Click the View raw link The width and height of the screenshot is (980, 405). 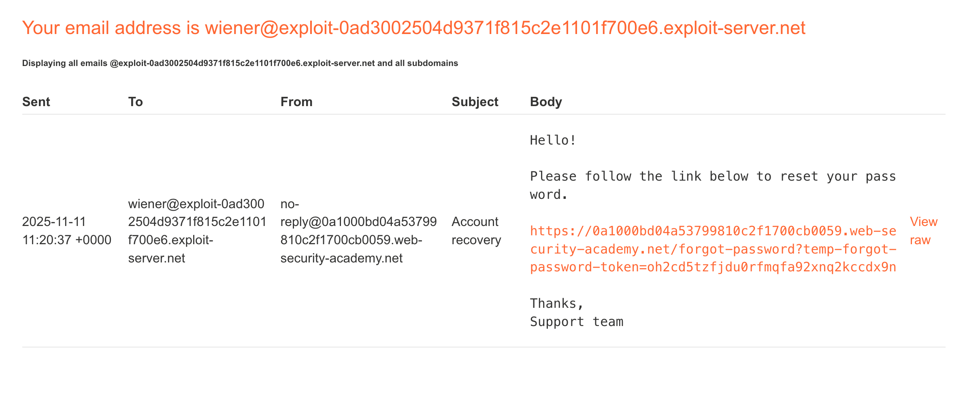[x=923, y=230]
